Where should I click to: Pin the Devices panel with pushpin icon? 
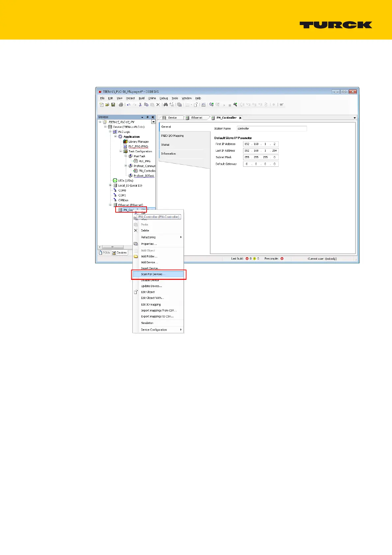pos(148,117)
